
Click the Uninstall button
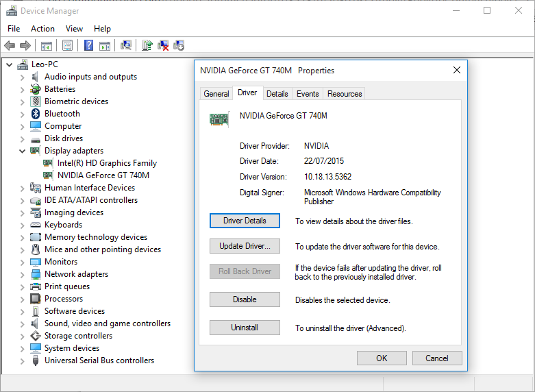pyautogui.click(x=245, y=328)
